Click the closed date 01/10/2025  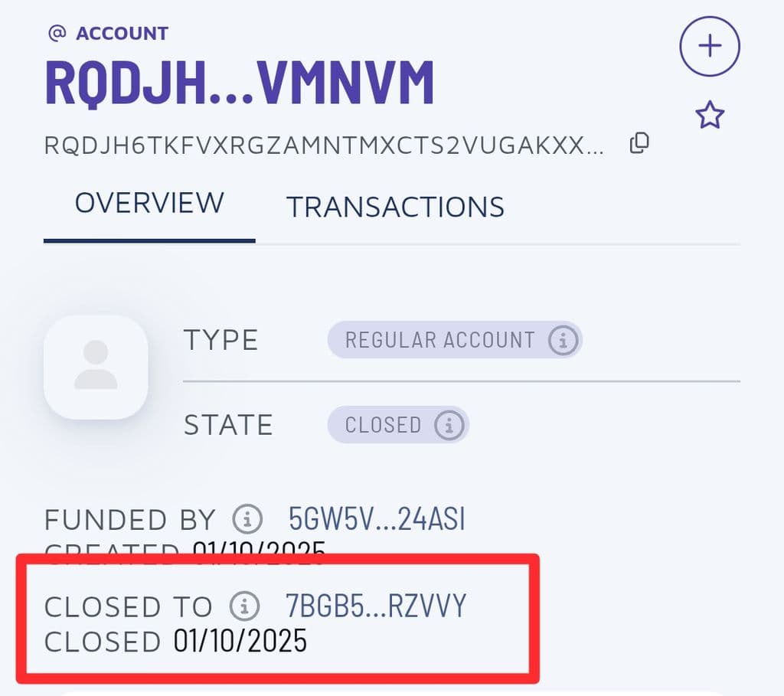240,641
